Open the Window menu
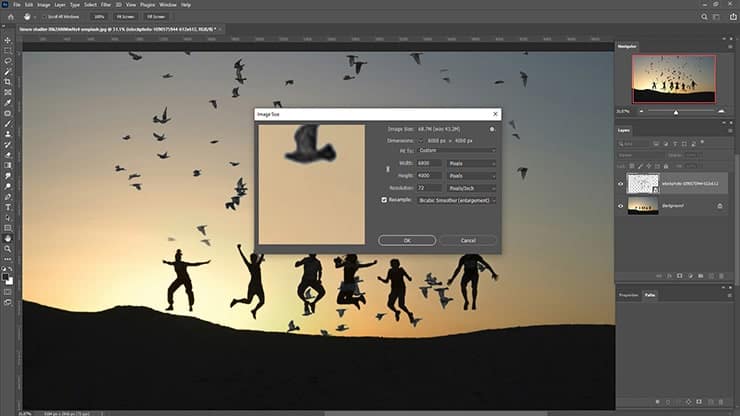740x416 pixels. [x=168, y=5]
